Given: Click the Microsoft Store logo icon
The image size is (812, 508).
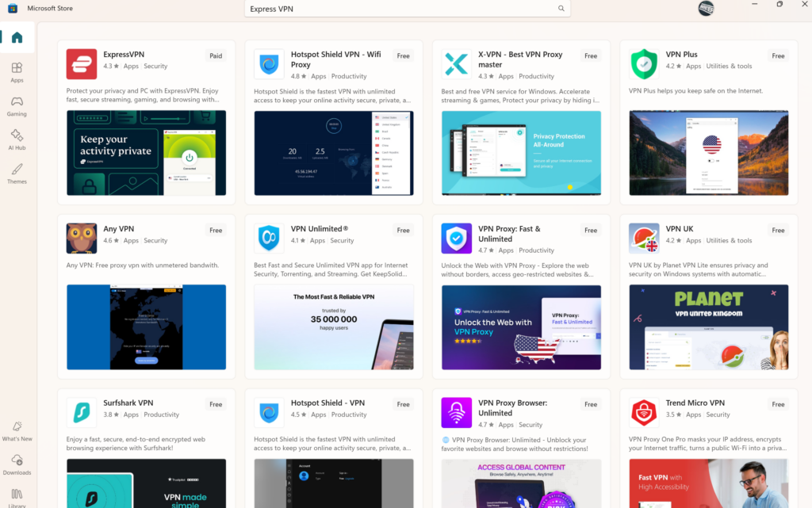Looking at the screenshot, I should [13, 8].
